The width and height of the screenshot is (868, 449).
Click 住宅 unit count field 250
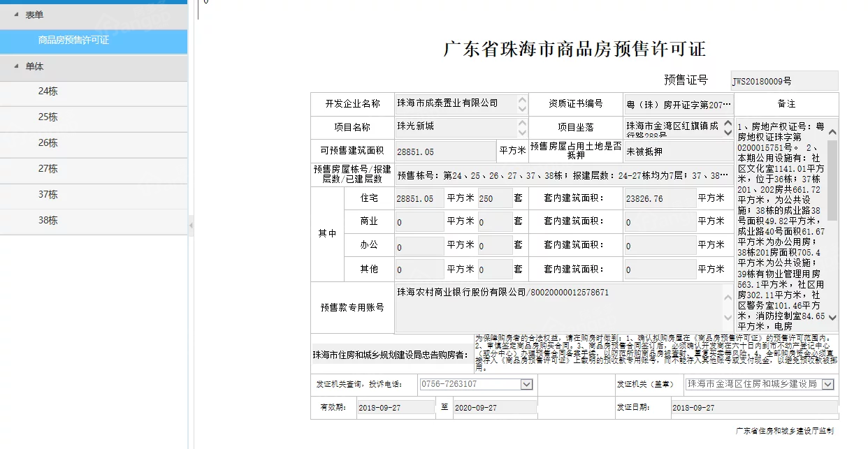tap(496, 198)
